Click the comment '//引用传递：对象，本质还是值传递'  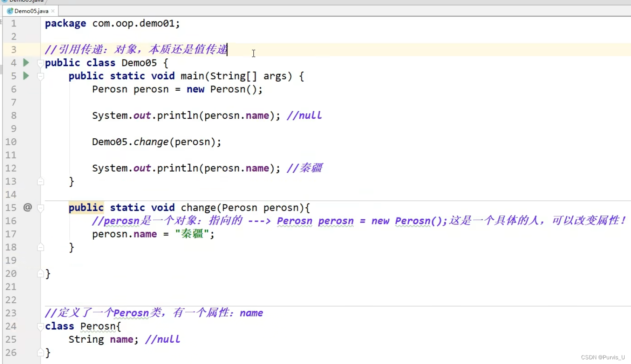pyautogui.click(x=136, y=49)
